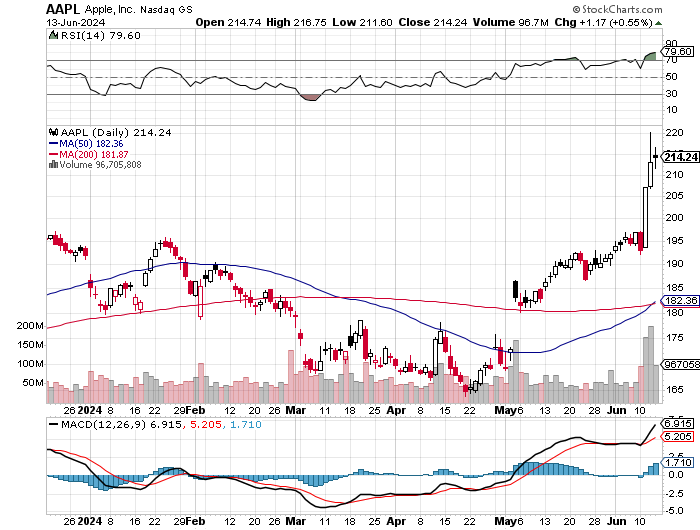The image size is (700, 530).
Task: Click the 1.710 histogram axis tag
Action: click(x=678, y=463)
